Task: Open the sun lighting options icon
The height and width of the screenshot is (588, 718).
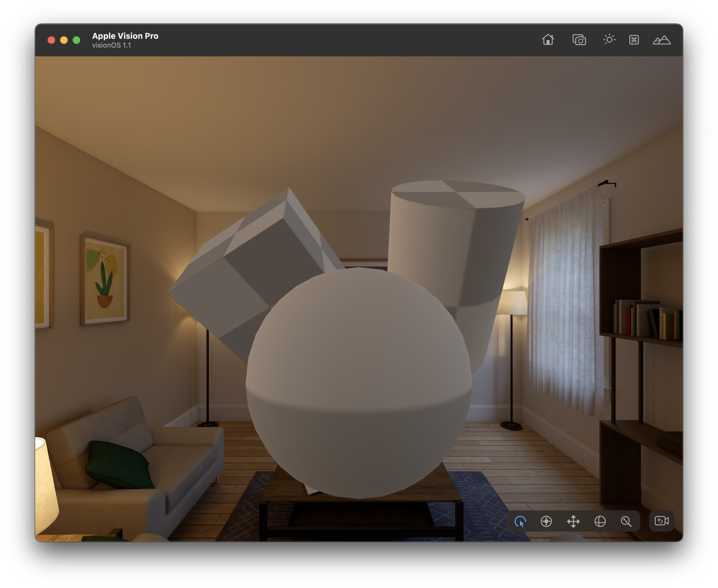Action: click(x=609, y=40)
